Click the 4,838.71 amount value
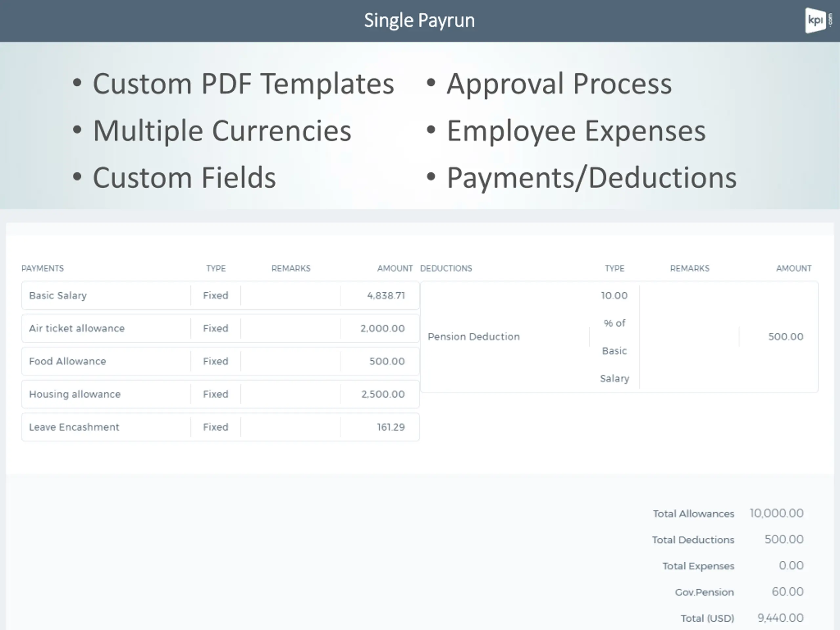The height and width of the screenshot is (630, 840). (x=386, y=295)
